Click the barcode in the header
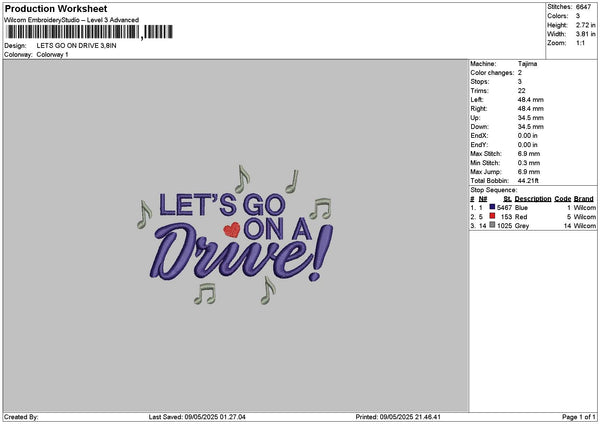 point(90,32)
